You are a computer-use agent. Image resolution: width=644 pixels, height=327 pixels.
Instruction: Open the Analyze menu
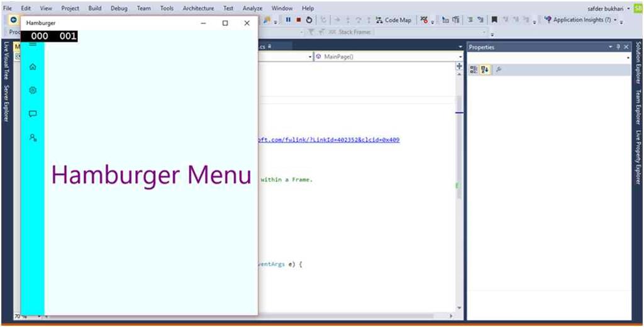click(x=252, y=8)
